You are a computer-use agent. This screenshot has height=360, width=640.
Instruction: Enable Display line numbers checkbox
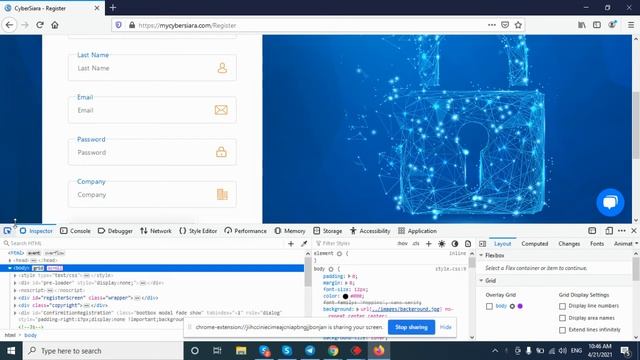click(562, 306)
